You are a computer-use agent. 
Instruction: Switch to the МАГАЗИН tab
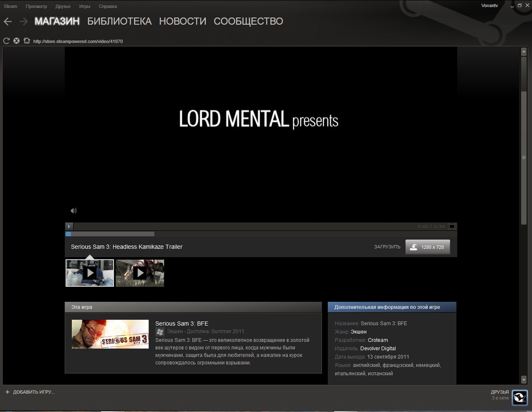57,21
